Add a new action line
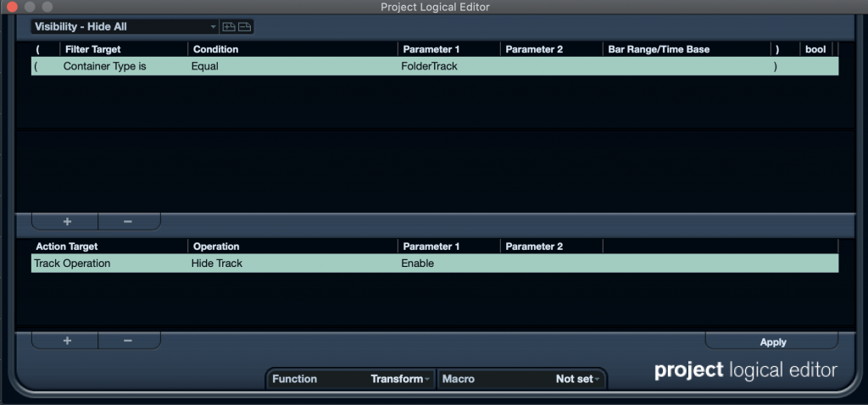 coord(67,341)
